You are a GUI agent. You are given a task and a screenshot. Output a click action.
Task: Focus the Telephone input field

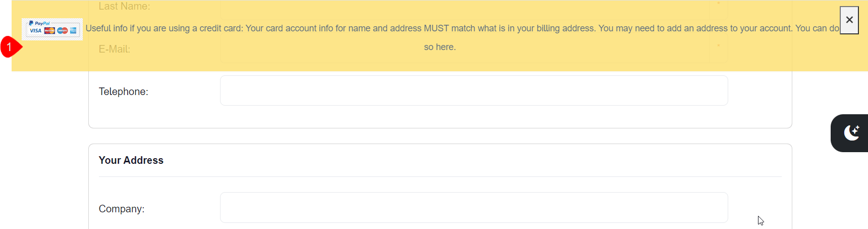click(473, 91)
